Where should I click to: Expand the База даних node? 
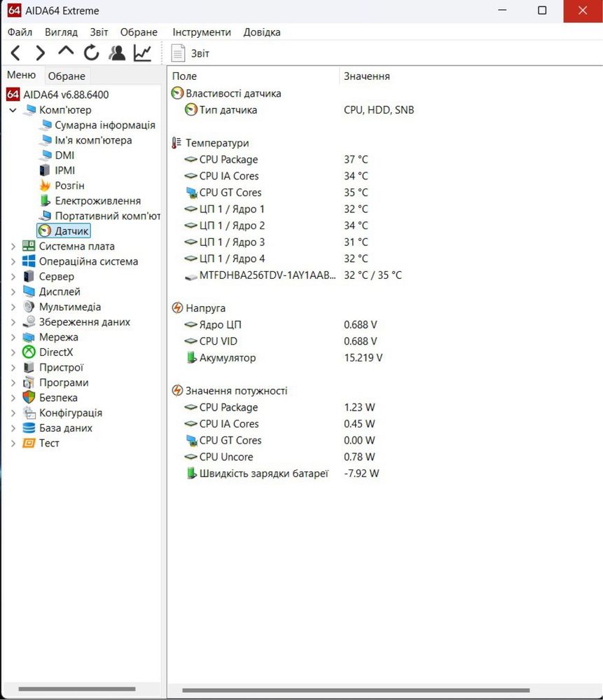[x=13, y=428]
